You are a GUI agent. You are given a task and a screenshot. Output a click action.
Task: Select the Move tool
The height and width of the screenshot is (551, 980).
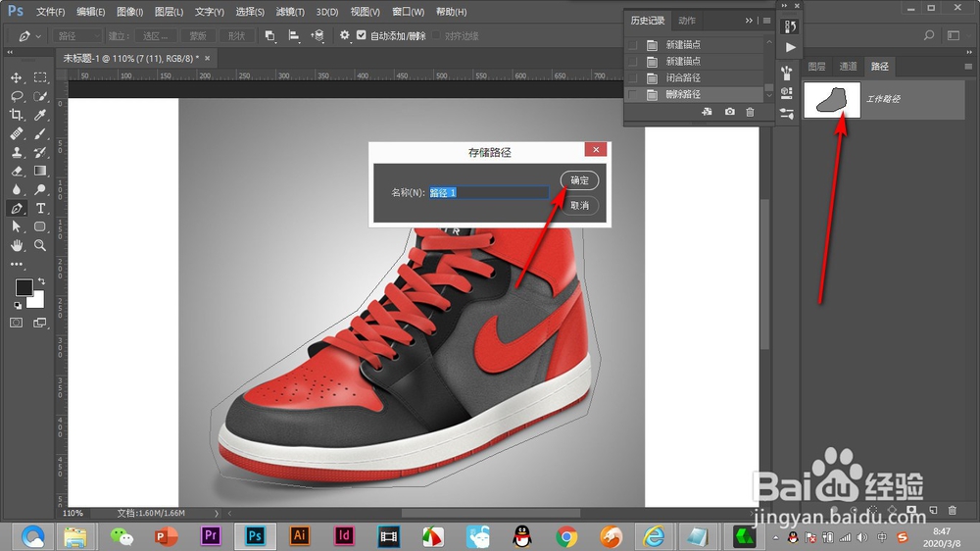(17, 77)
